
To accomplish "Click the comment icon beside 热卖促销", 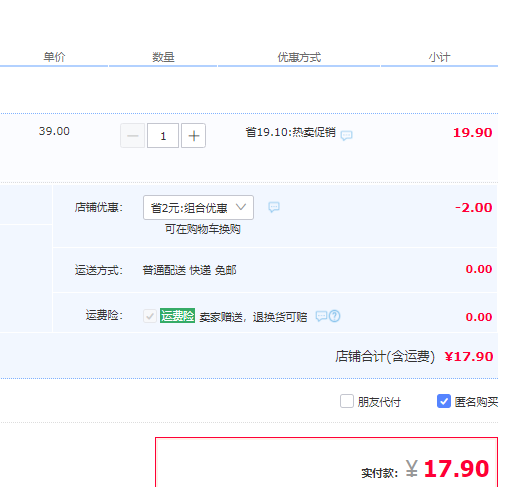I will click(346, 135).
